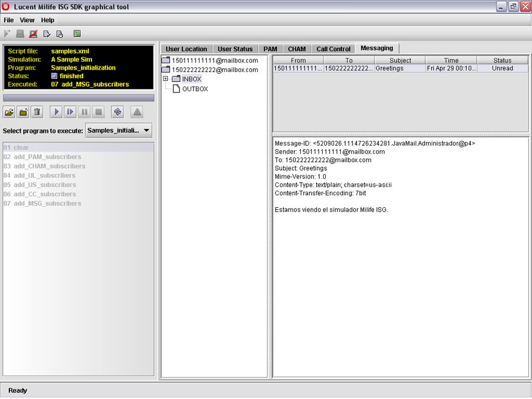The image size is (532, 399).
Task: Click the INBOX folder icon
Action: click(176, 79)
